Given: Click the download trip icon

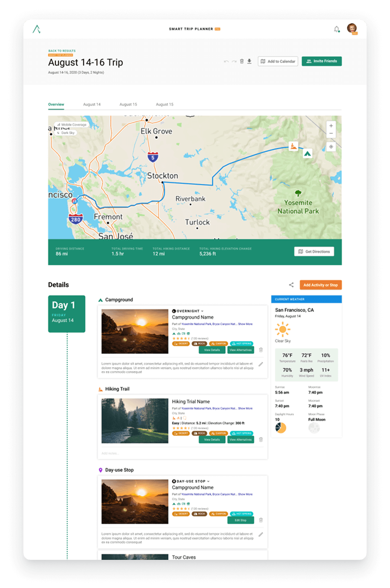Looking at the screenshot, I should (249, 62).
